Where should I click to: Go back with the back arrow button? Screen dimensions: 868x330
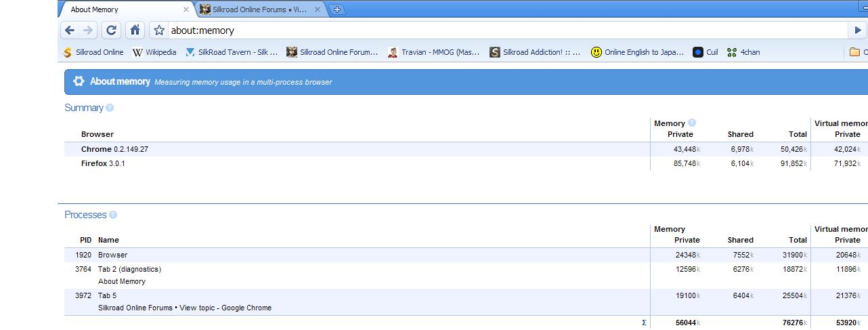(70, 30)
